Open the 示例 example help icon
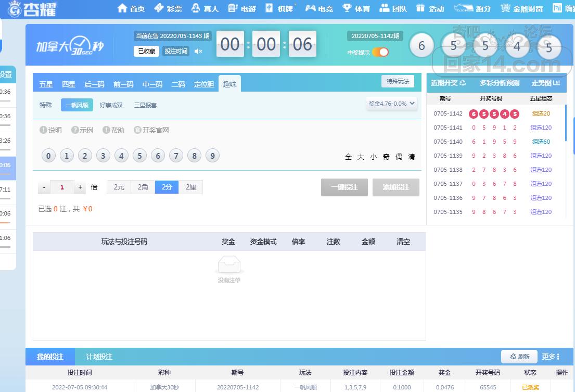575x392 pixels. click(75, 130)
